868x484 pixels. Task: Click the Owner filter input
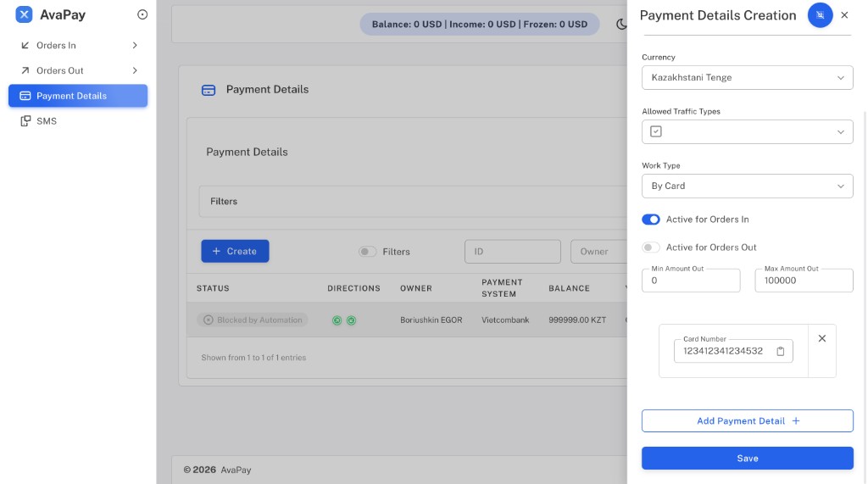coord(599,252)
